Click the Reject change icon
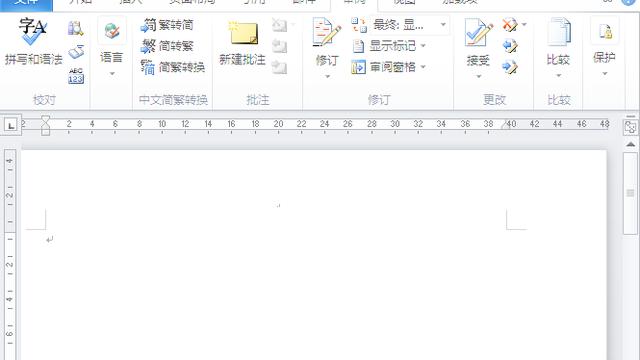This screenshot has height=360, width=640. pyautogui.click(x=510, y=25)
